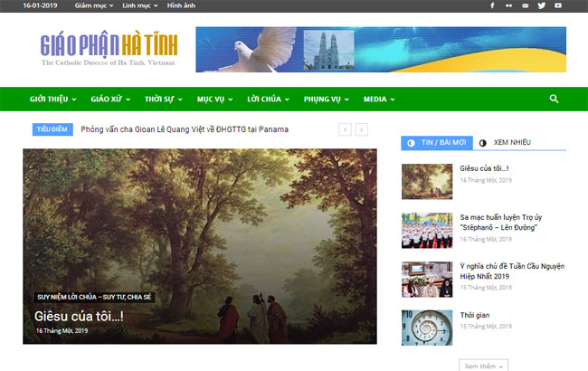Click the email envelope icon

[526, 5]
